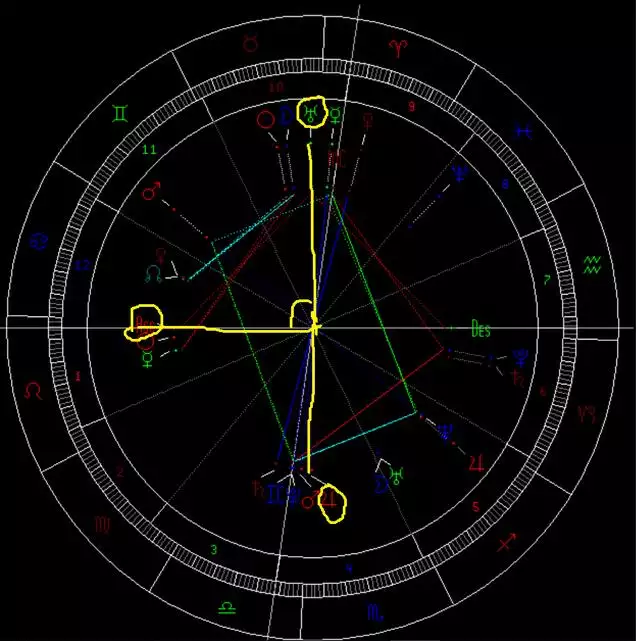Select the red Venus symbol near house 9
Screen dimensions: 640x641
click(372, 119)
